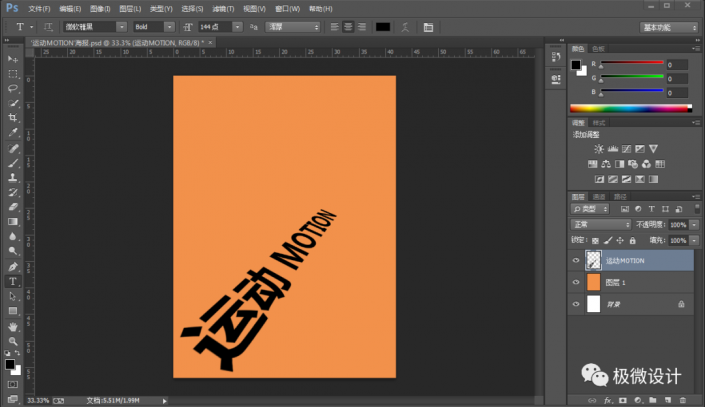
Task: Hide the 图层 1 layer
Action: pyautogui.click(x=576, y=282)
